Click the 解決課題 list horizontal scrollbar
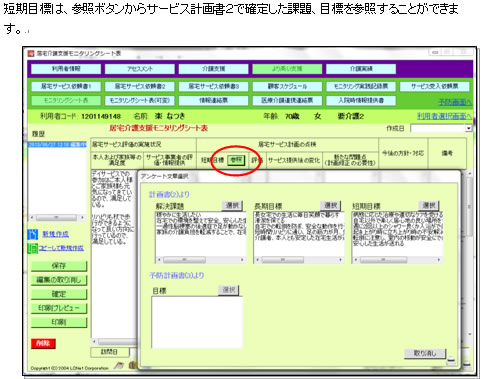 point(200,259)
